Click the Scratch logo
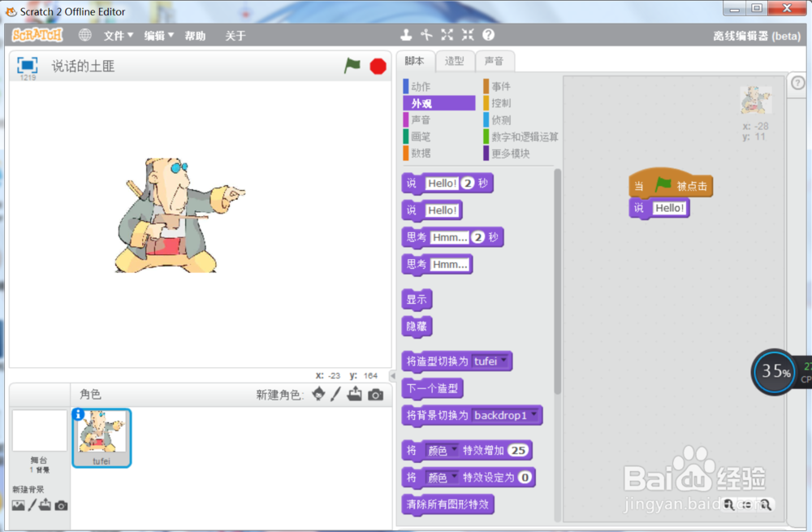 click(37, 35)
